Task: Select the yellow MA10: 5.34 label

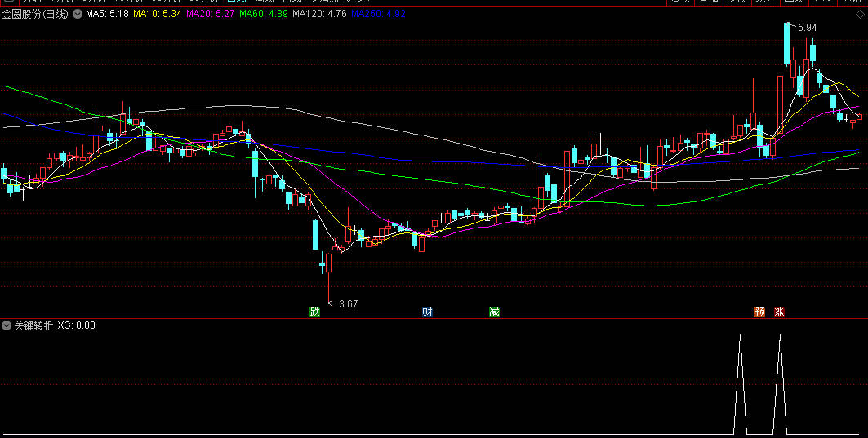Action: pos(158,14)
